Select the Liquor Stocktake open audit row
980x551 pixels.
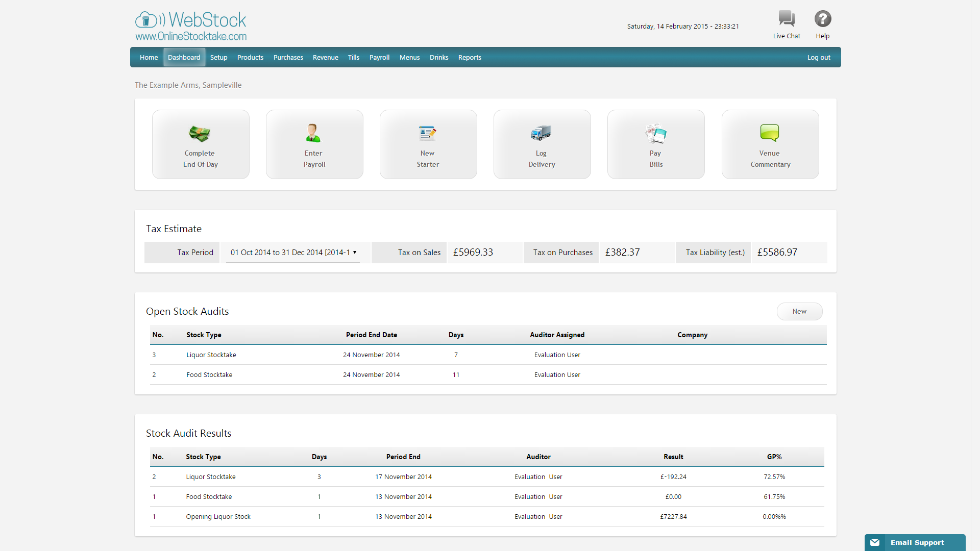pyautogui.click(x=211, y=355)
